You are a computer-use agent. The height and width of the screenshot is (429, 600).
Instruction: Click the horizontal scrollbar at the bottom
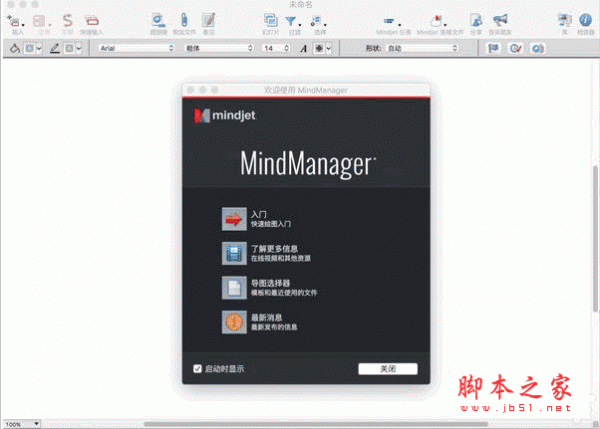(316, 424)
